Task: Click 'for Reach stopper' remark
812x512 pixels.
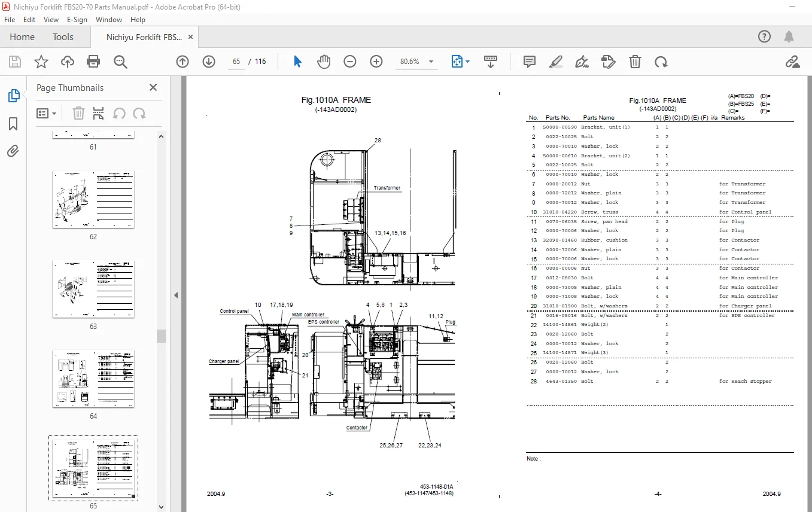Action: (746, 381)
